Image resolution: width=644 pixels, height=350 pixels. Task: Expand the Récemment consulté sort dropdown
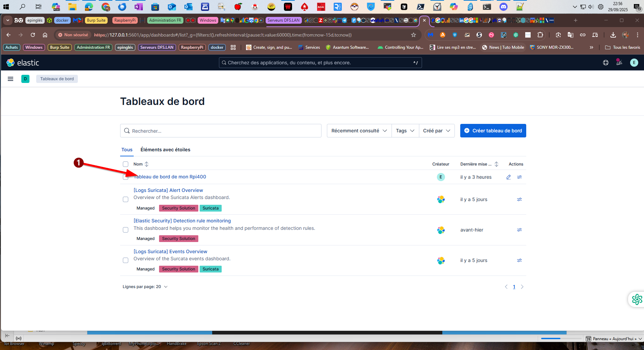coord(359,131)
